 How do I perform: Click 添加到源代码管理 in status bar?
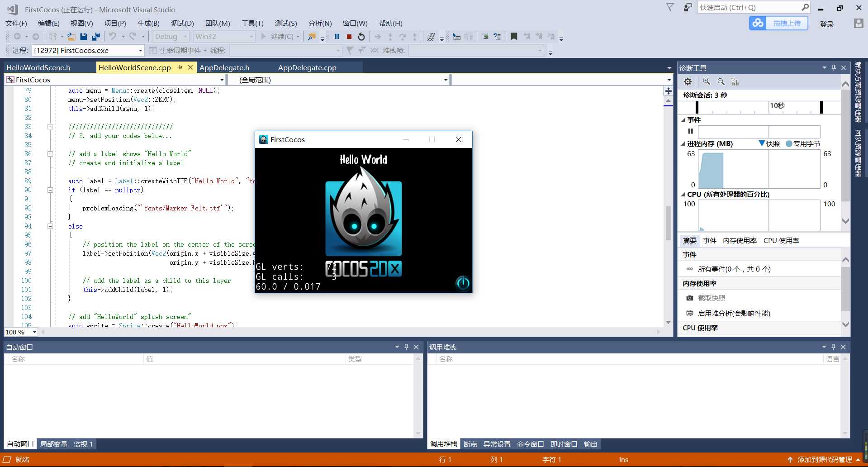pyautogui.click(x=825, y=460)
